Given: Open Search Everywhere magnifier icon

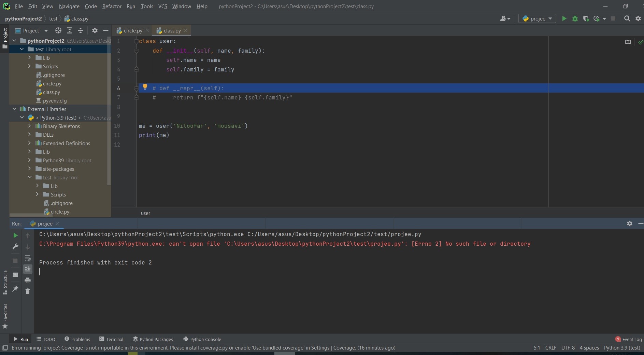Looking at the screenshot, I should [x=627, y=19].
